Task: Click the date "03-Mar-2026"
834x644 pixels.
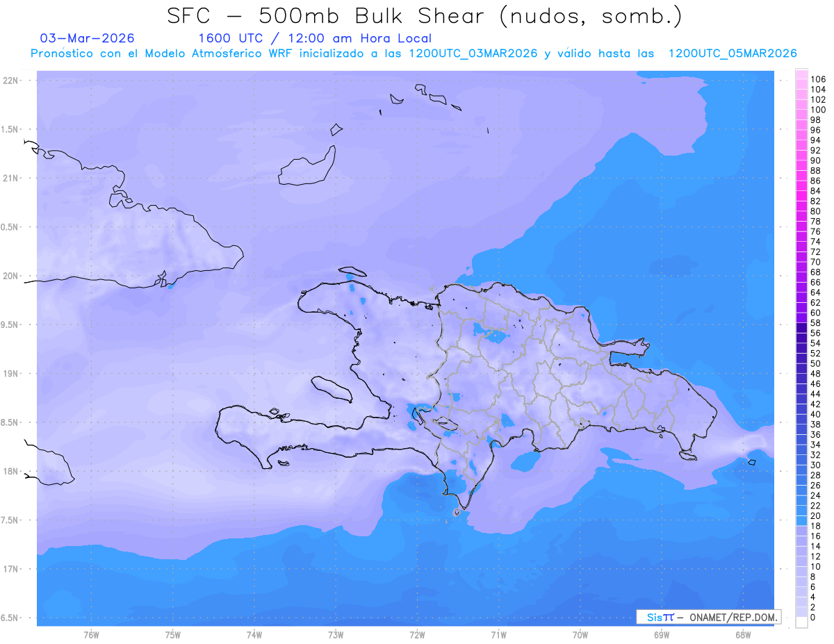Action: (88, 38)
